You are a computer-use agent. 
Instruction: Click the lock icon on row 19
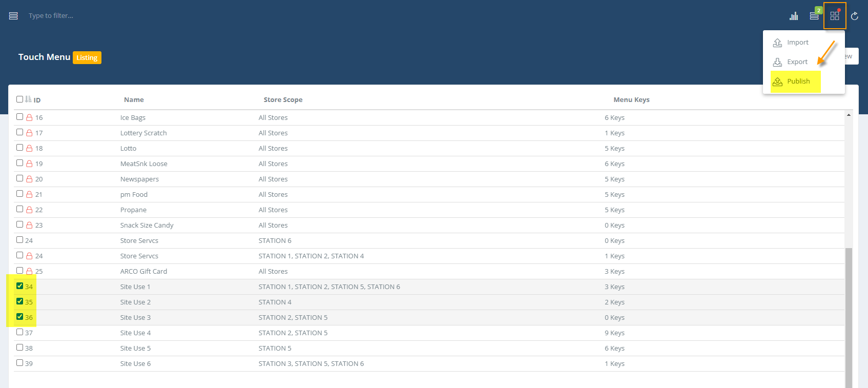tap(29, 164)
